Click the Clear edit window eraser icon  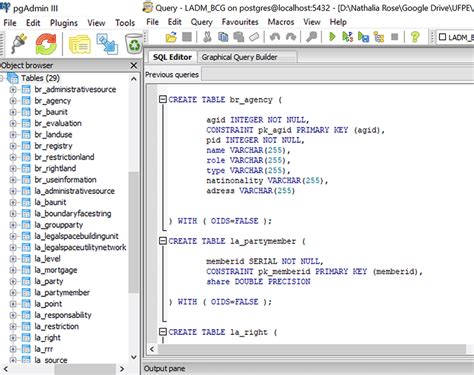(254, 37)
